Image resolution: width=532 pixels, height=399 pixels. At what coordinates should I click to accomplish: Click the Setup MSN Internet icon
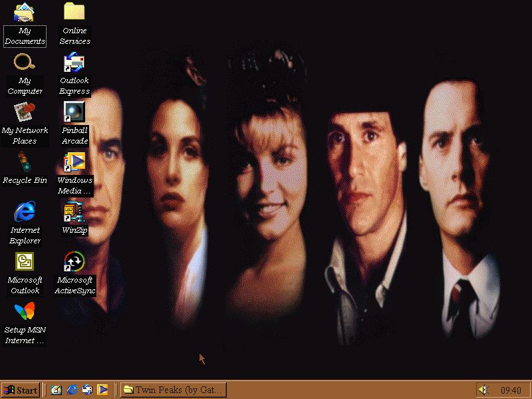(x=25, y=311)
